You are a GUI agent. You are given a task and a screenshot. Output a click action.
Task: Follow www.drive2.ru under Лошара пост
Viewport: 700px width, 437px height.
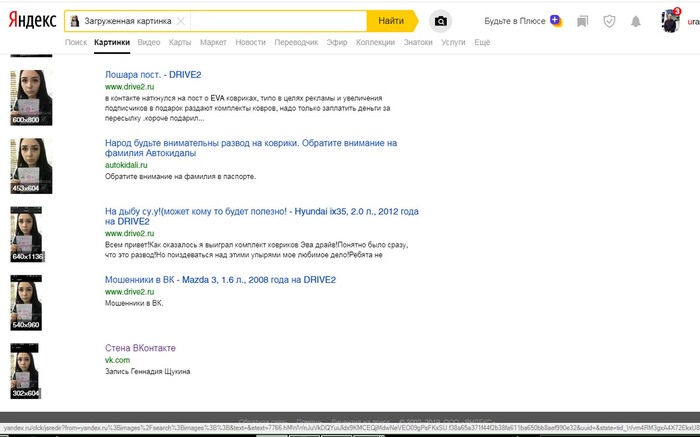click(x=129, y=87)
